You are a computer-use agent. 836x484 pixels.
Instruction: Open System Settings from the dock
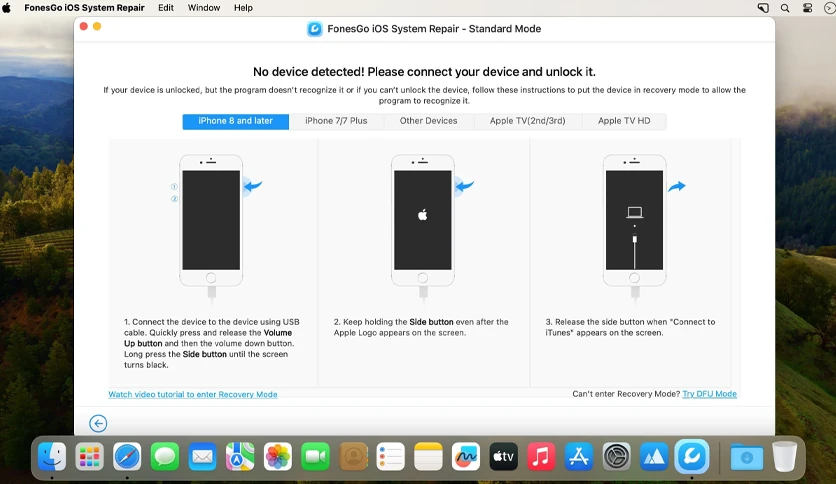click(616, 457)
